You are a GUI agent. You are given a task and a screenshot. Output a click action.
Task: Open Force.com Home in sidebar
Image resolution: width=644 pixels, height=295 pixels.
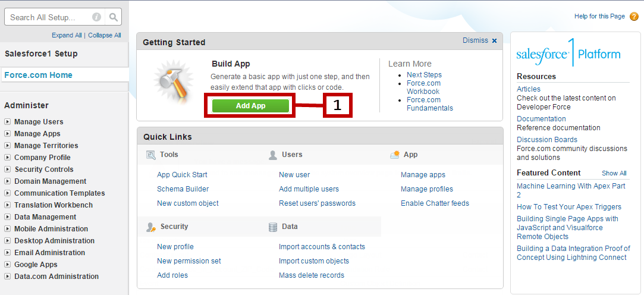click(38, 75)
